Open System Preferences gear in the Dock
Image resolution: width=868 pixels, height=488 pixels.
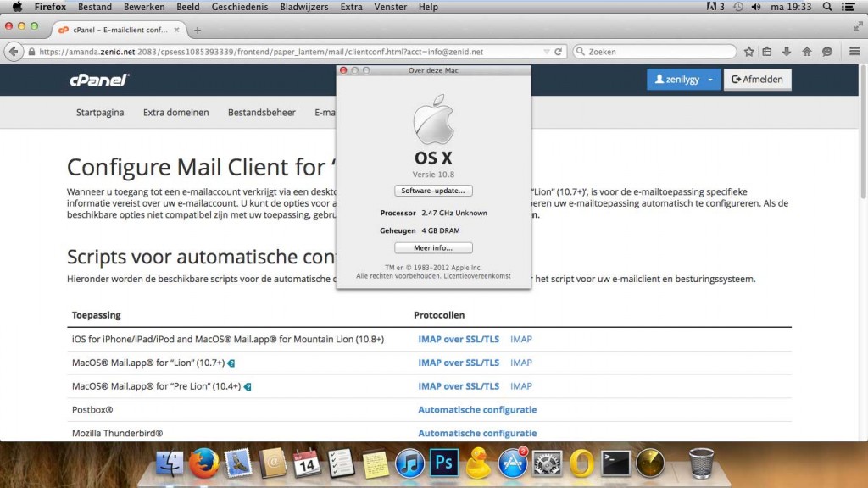point(547,463)
